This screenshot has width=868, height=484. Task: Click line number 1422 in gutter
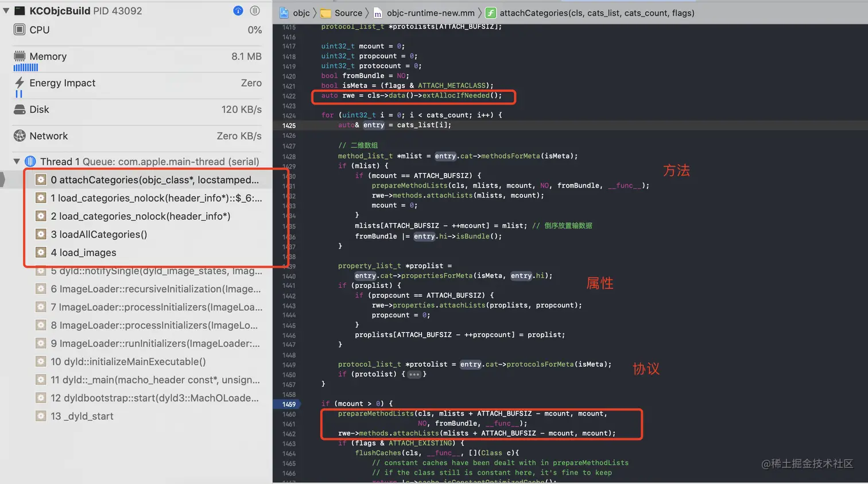[x=289, y=96]
